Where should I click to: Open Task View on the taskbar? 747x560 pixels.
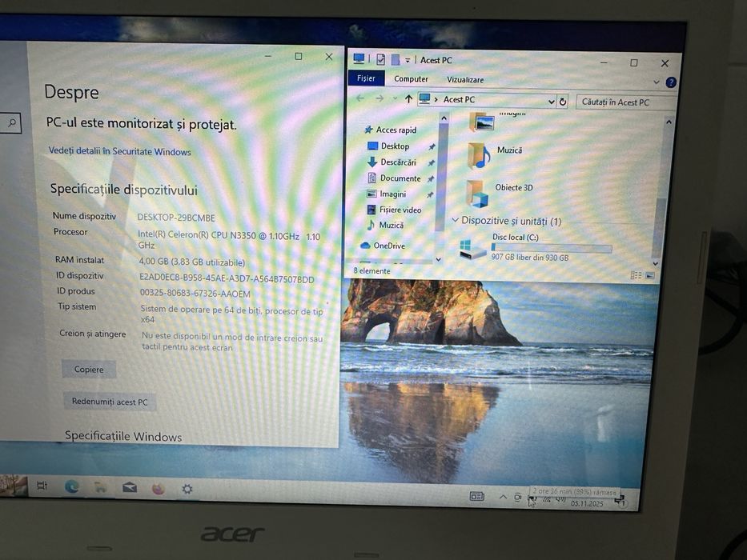click(x=42, y=486)
